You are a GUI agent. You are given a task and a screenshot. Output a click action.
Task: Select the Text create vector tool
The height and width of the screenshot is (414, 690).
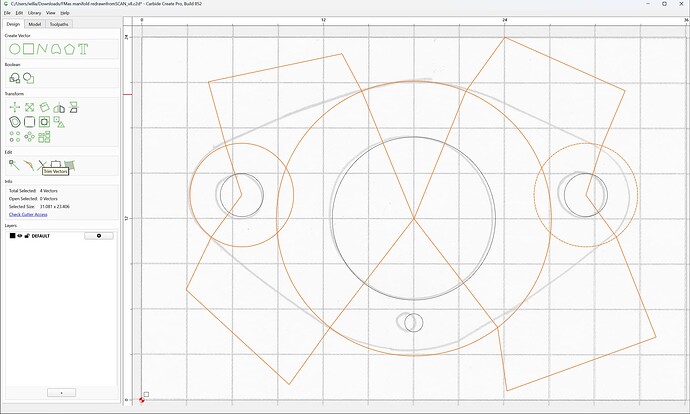[x=83, y=49]
